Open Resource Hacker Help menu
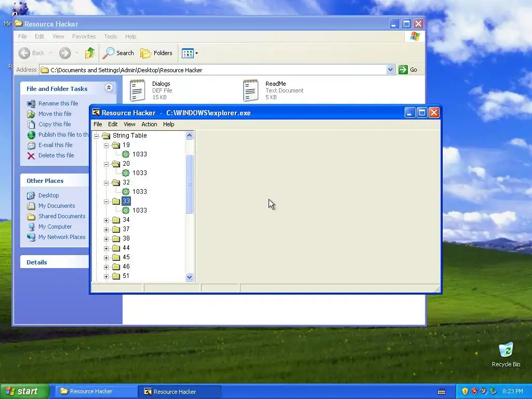 point(169,124)
